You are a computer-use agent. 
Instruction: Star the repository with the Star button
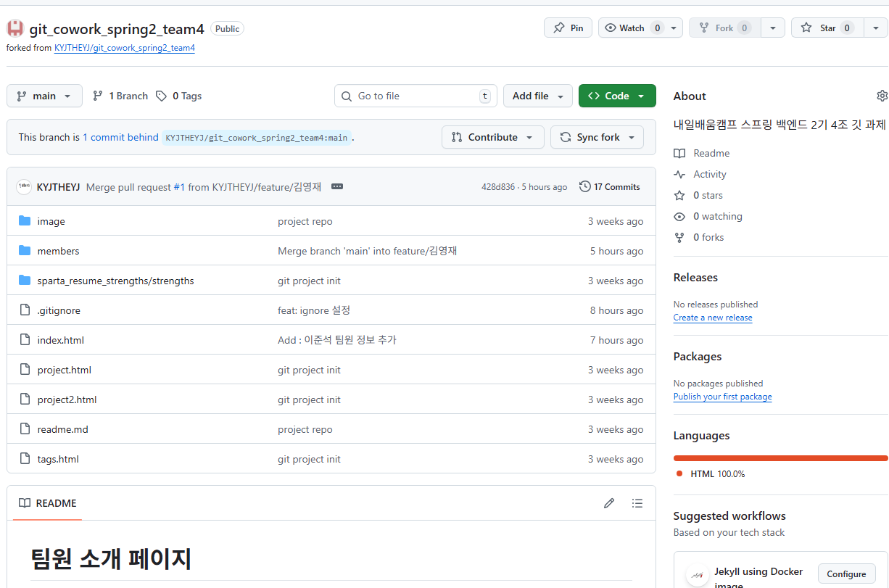(827, 28)
